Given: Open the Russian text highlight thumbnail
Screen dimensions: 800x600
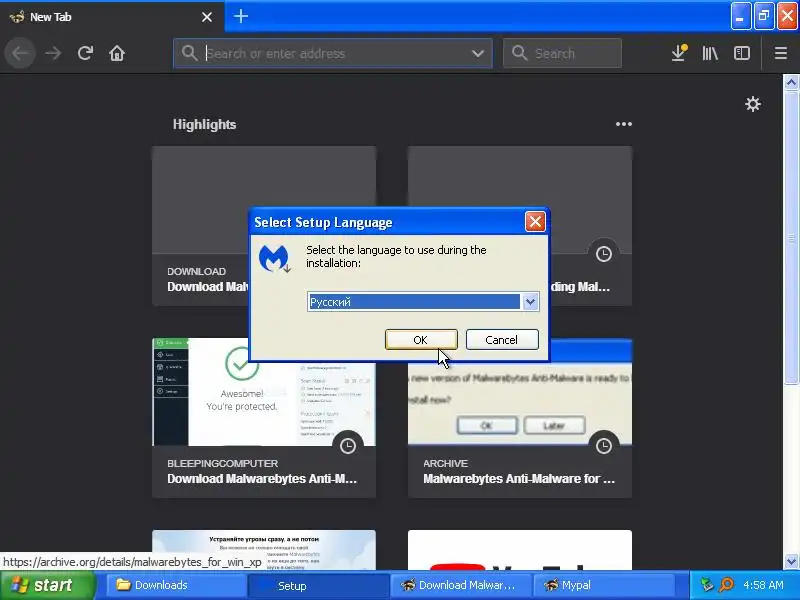Looking at the screenshot, I should pos(264,550).
